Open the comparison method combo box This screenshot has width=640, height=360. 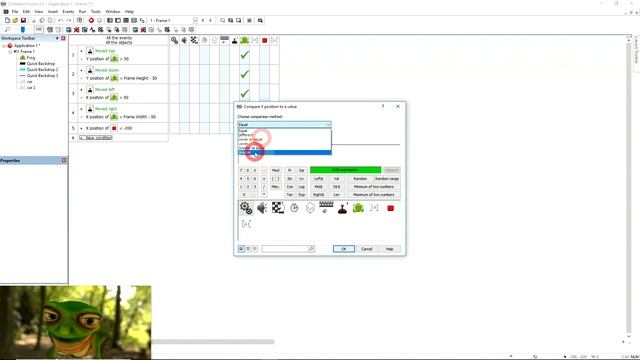(284, 124)
